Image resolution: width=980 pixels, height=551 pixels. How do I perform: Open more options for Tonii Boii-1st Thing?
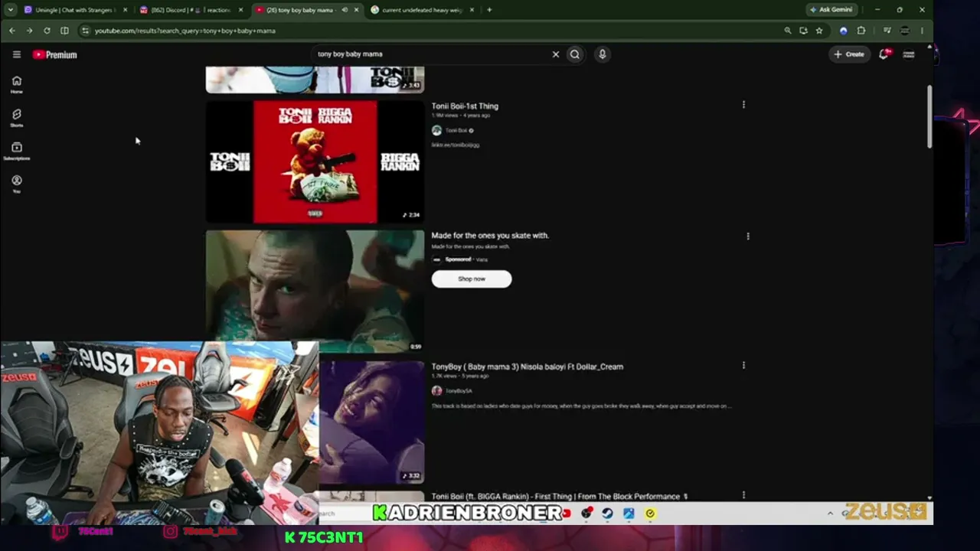point(743,105)
